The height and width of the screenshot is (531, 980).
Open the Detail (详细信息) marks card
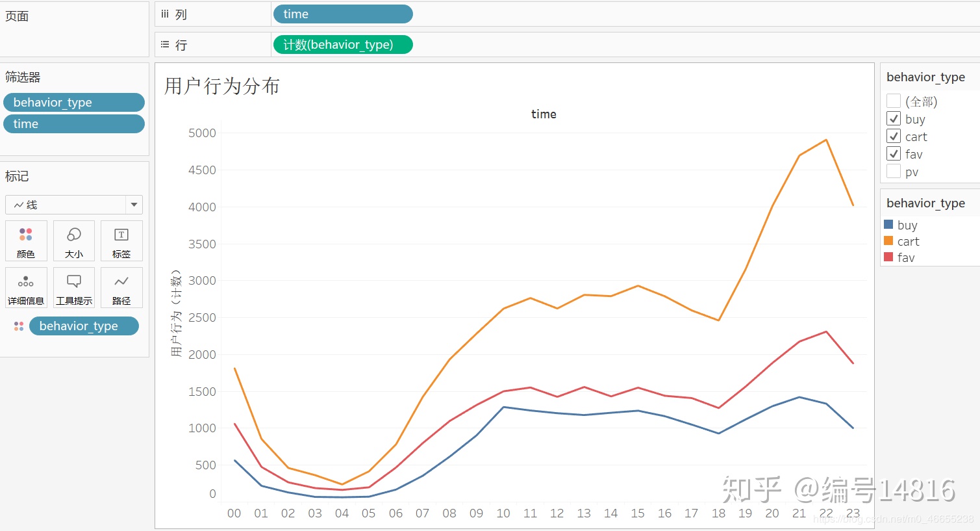(26, 287)
